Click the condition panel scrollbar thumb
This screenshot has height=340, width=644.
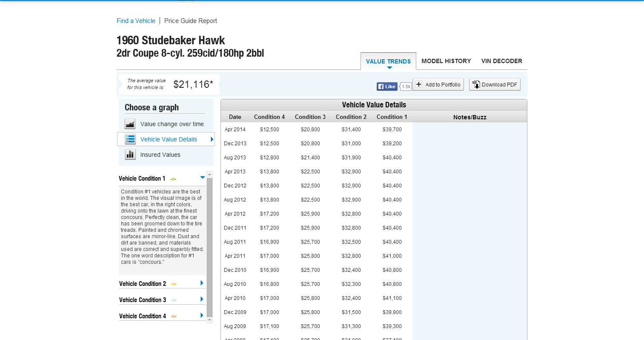pos(209,247)
